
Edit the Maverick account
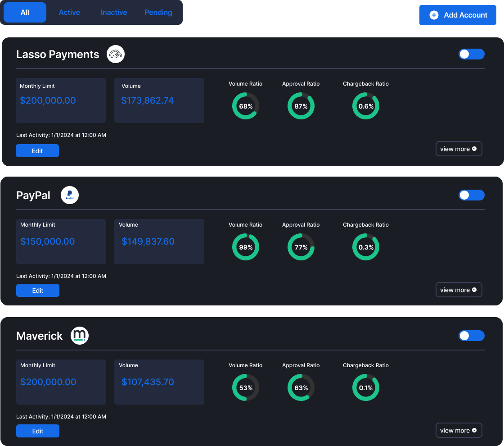[x=38, y=431]
